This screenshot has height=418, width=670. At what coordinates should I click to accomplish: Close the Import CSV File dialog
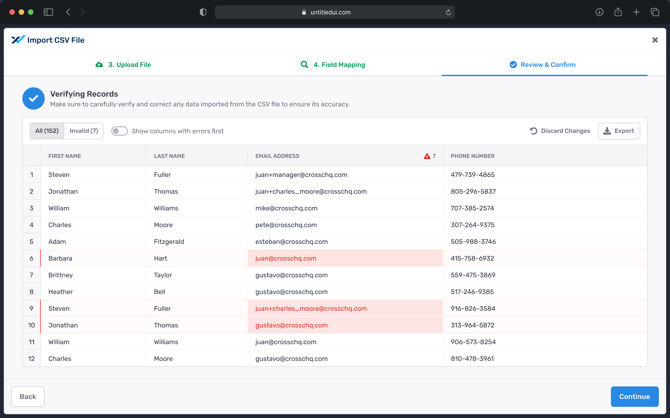[x=655, y=40]
